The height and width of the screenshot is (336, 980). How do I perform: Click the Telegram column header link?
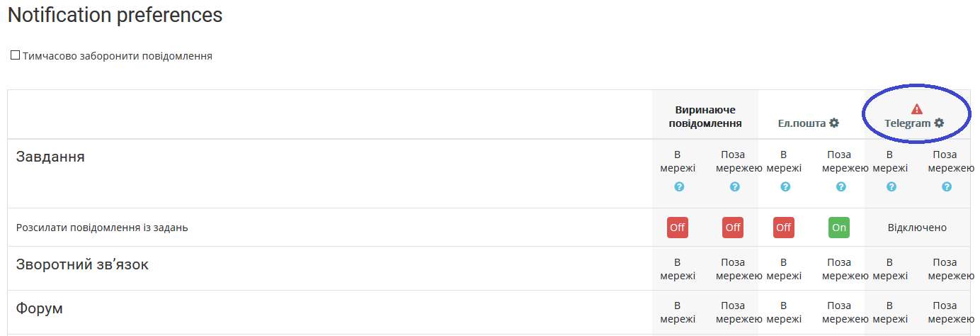pos(908,123)
